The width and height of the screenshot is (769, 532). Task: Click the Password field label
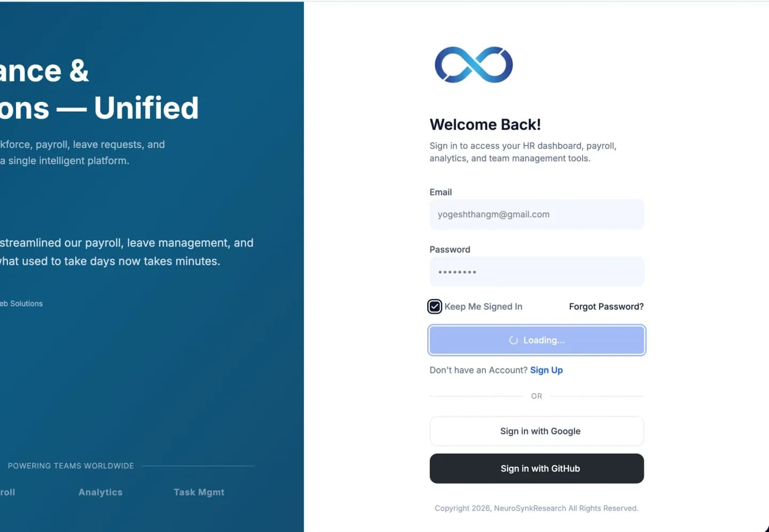click(x=450, y=249)
